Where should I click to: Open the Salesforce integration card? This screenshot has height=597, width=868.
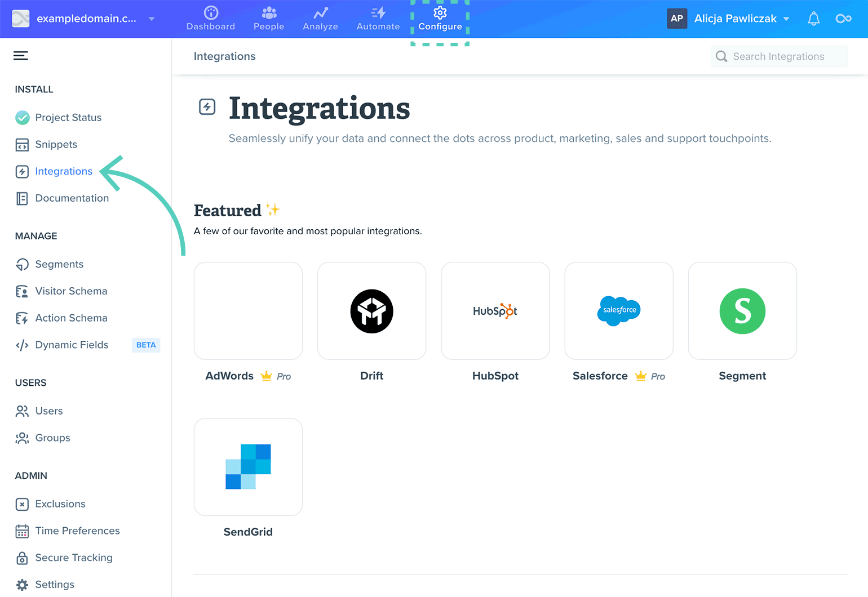click(619, 311)
